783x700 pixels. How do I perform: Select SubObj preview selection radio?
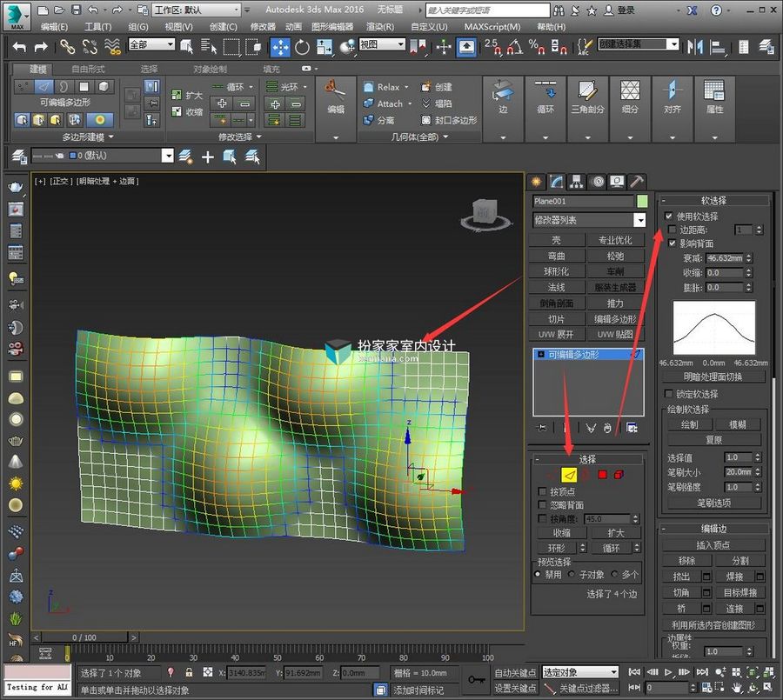(572, 574)
